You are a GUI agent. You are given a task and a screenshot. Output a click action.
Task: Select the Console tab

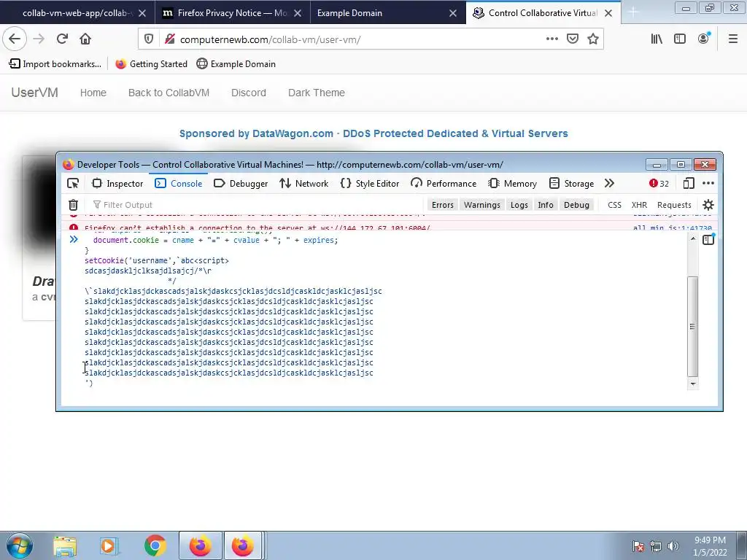pos(179,183)
